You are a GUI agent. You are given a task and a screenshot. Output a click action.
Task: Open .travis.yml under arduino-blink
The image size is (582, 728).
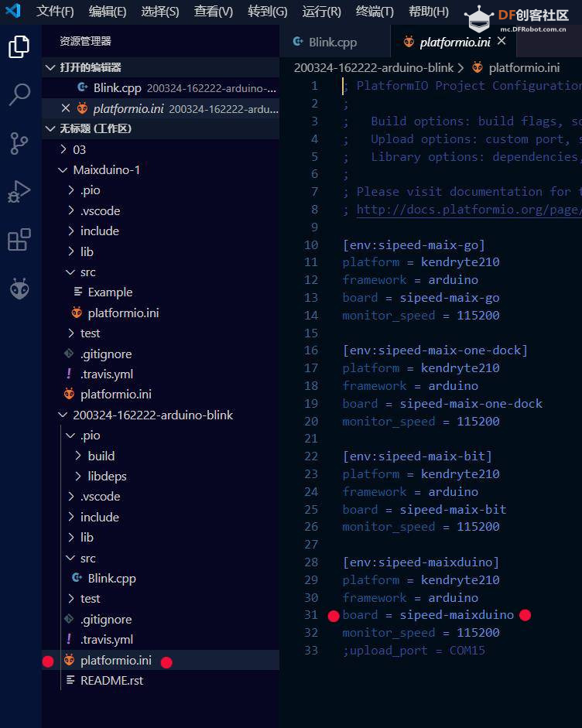[x=161, y=639]
